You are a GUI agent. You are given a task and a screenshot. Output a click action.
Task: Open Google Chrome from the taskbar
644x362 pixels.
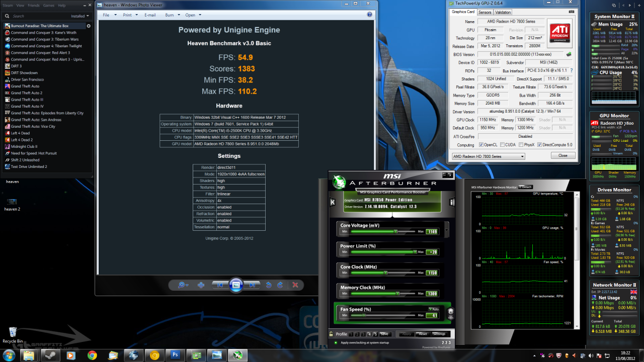[x=92, y=355]
